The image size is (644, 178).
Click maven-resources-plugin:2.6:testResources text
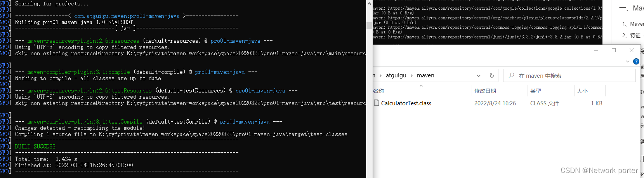tap(89, 91)
